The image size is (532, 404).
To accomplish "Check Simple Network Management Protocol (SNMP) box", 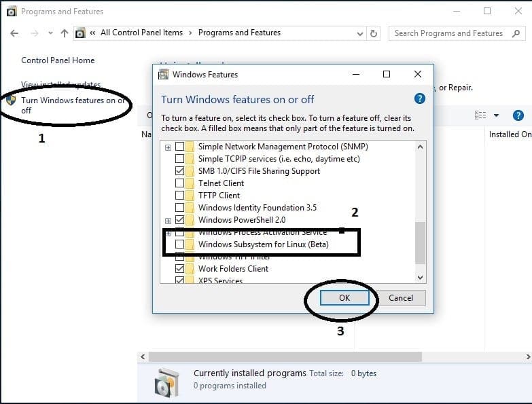I will [180, 147].
